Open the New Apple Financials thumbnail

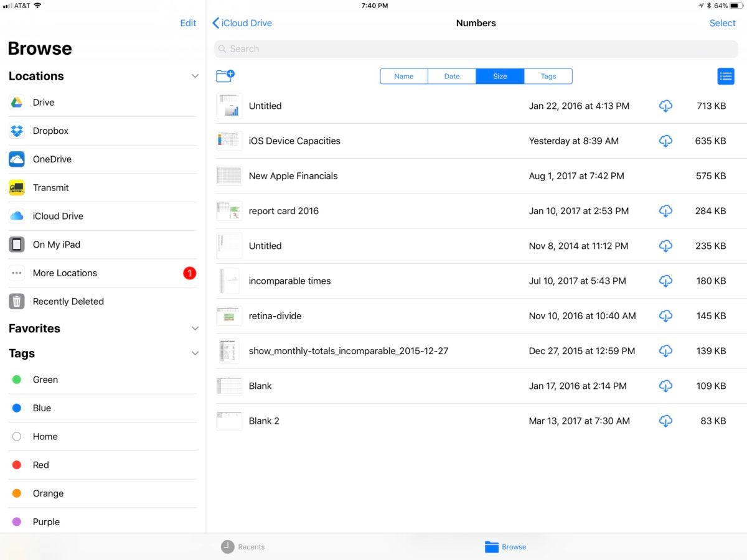pyautogui.click(x=229, y=176)
